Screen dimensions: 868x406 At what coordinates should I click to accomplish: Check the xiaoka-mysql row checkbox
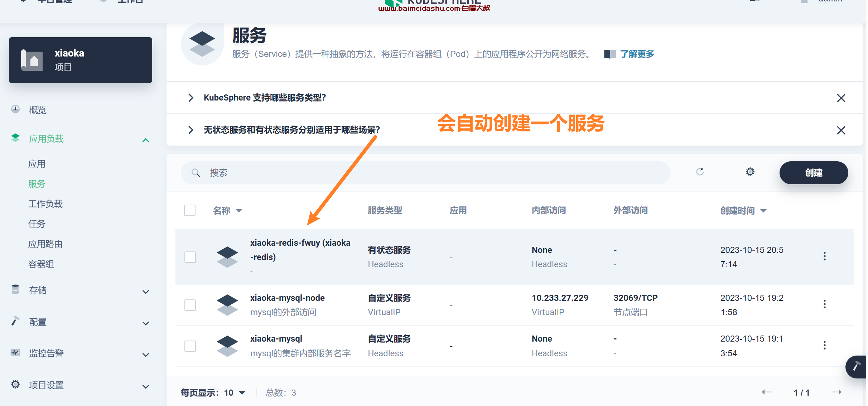(x=190, y=346)
